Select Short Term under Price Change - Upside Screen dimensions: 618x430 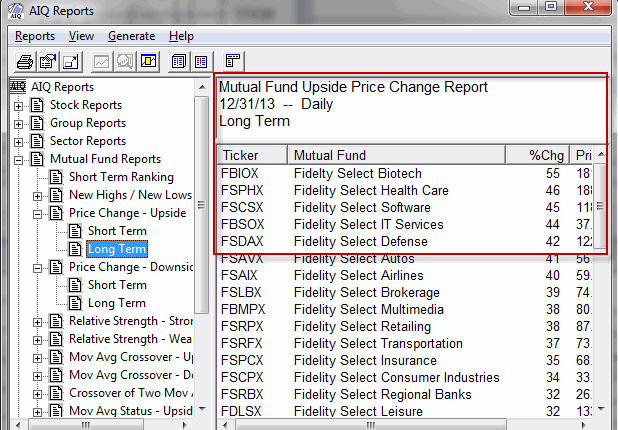click(x=117, y=231)
